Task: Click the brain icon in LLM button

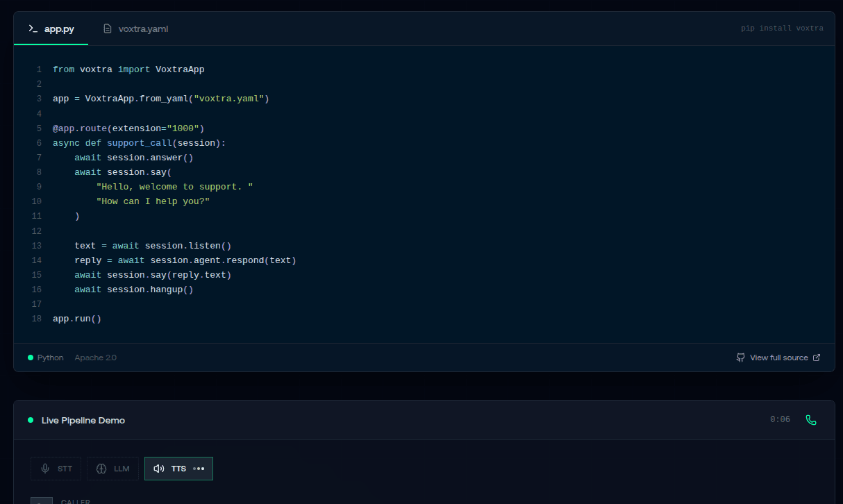Action: tap(101, 469)
